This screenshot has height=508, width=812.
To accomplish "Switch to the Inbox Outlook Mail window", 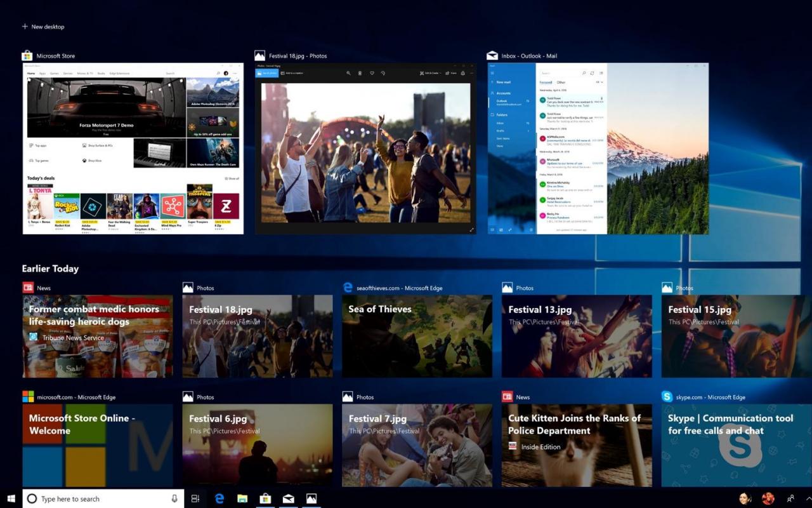I will [x=598, y=148].
